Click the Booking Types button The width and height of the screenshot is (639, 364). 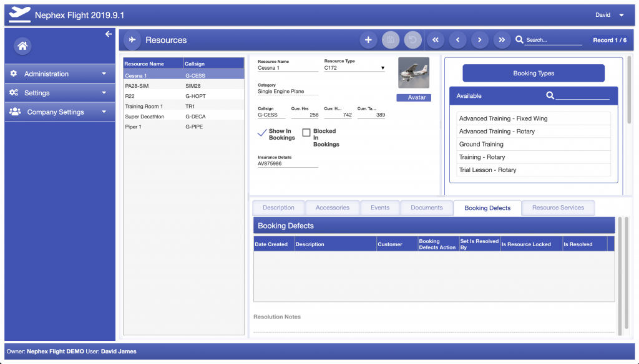534,74
